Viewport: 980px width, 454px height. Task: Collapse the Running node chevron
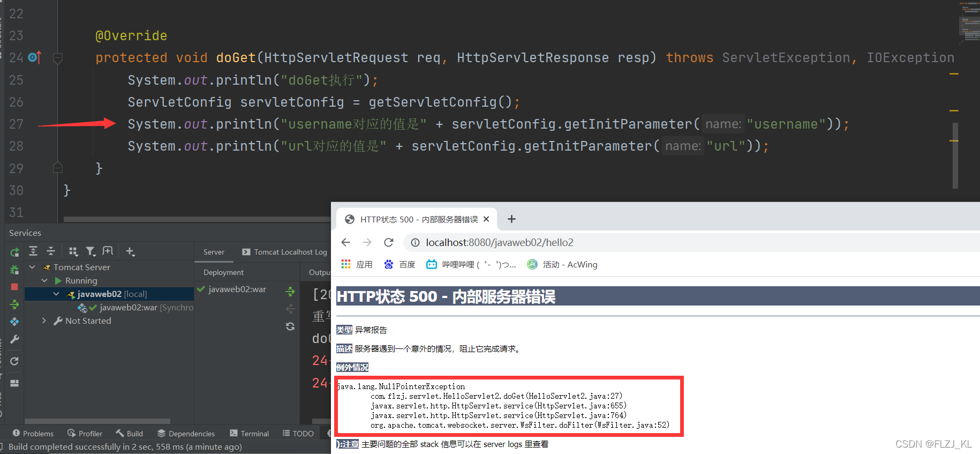pyautogui.click(x=44, y=280)
